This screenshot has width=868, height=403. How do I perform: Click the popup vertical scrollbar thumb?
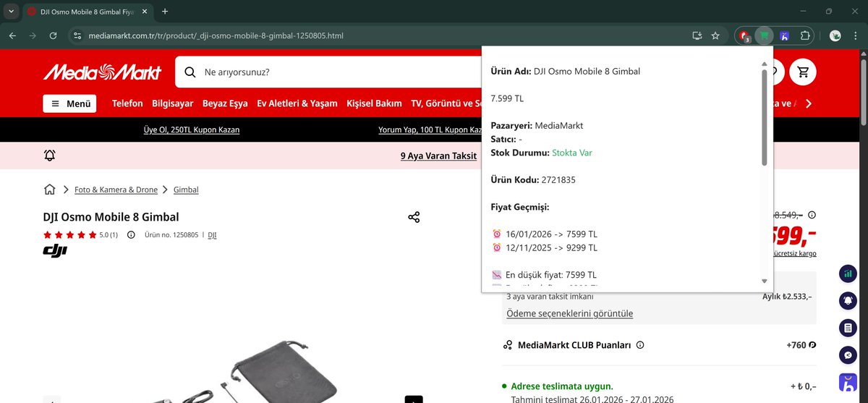(765, 117)
